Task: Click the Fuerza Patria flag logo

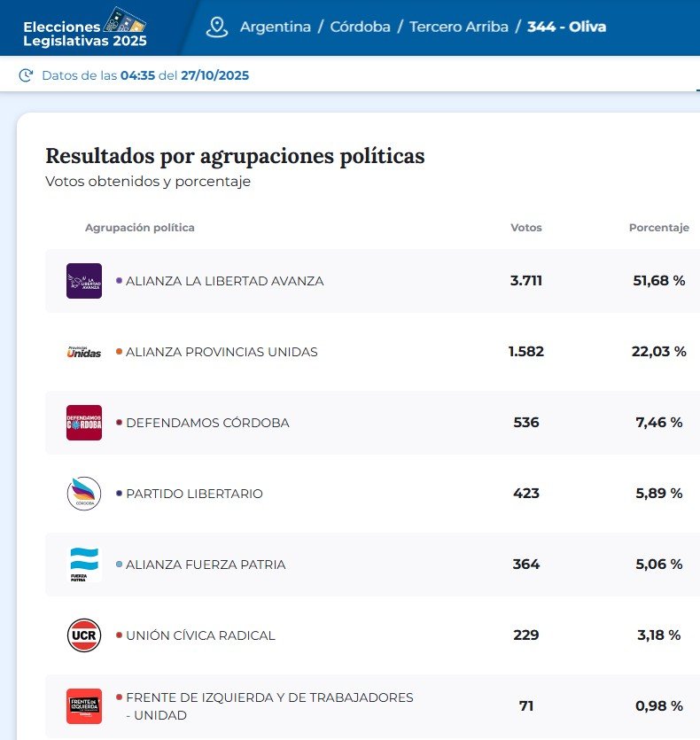Action: tap(84, 565)
